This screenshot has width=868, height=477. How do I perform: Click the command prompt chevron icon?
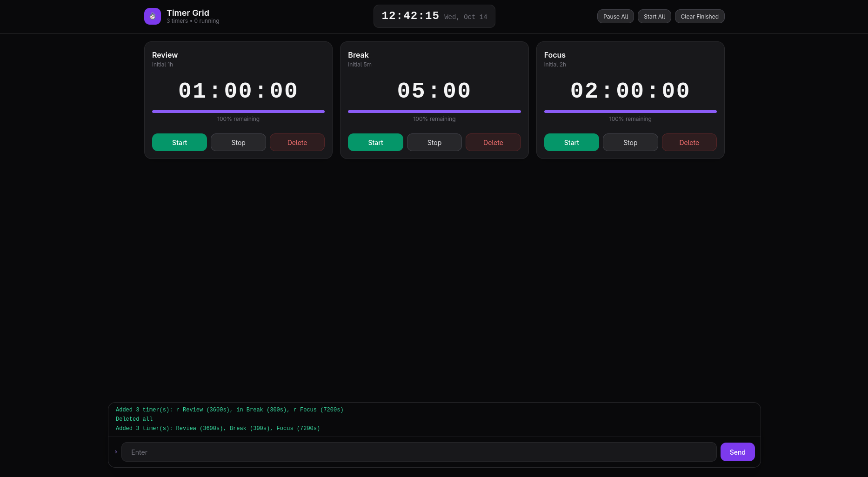click(116, 452)
